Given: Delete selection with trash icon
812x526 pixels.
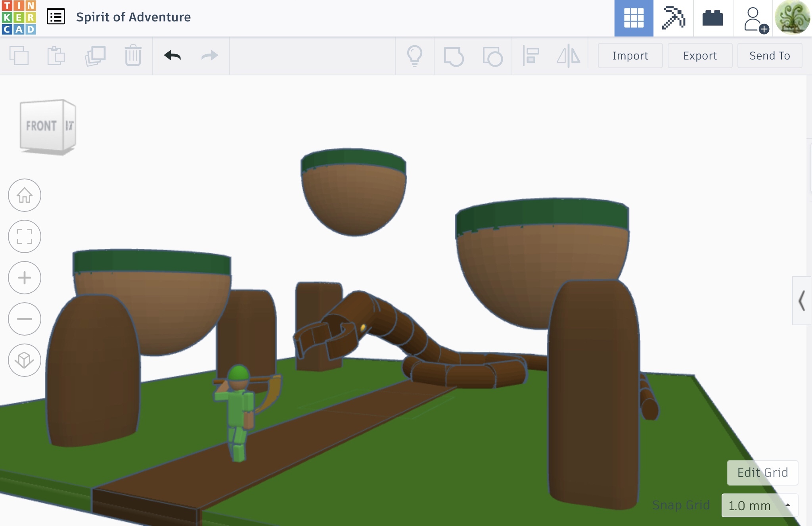Looking at the screenshot, I should [133, 56].
